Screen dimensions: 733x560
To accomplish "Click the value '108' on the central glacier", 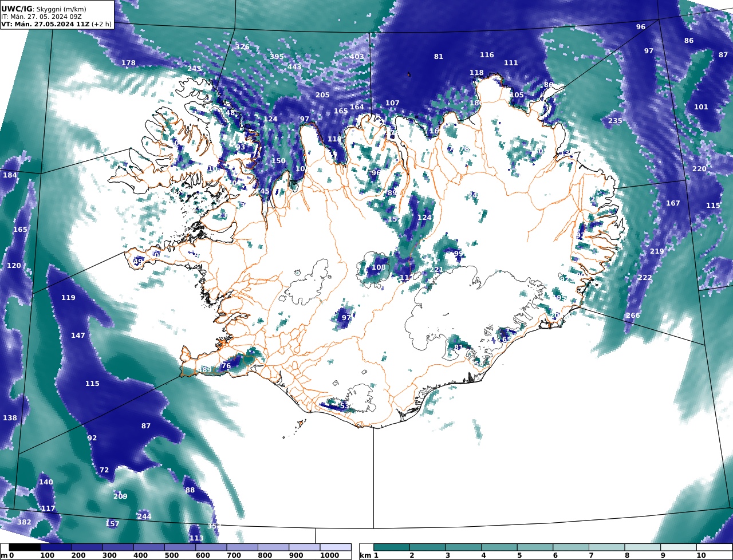I will point(379,267).
